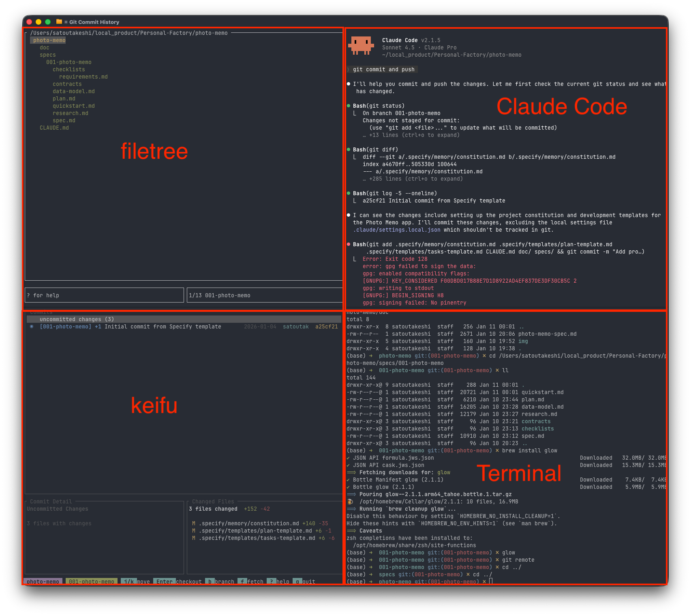This screenshot has height=616, width=691.
Task: Select the photo-memo root folder
Action: pos(49,40)
